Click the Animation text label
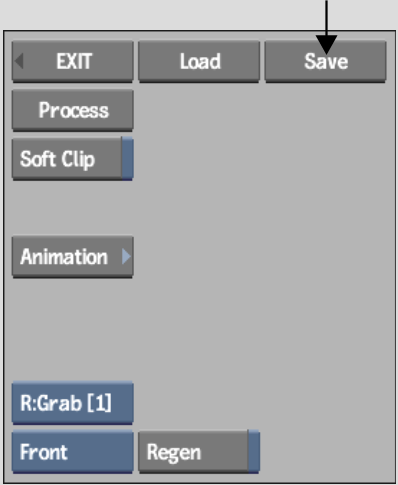 click(64, 257)
